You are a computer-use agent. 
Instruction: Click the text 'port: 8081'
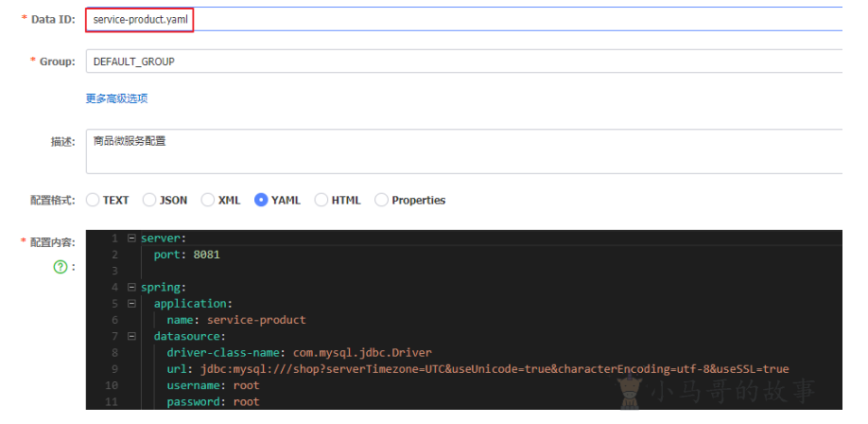186,255
